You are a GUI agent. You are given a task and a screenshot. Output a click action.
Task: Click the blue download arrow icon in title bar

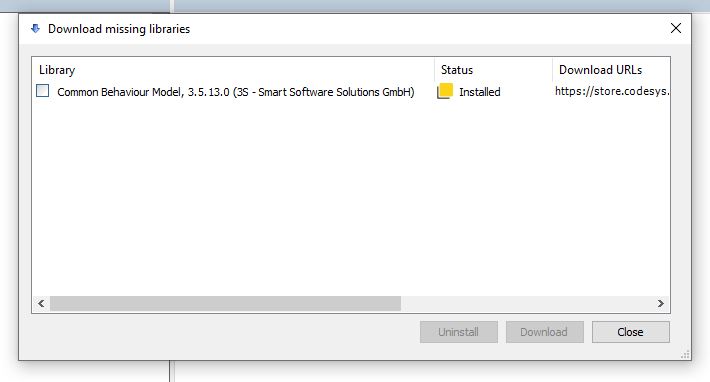[35, 29]
